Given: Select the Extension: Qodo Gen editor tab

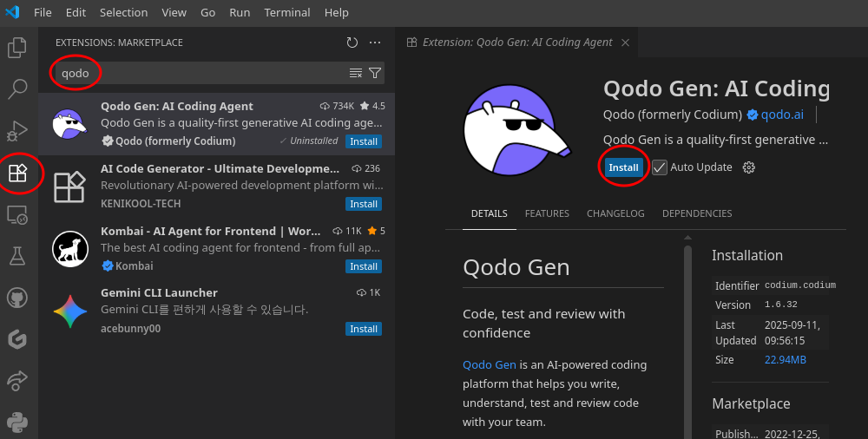Looking at the screenshot, I should point(517,43).
